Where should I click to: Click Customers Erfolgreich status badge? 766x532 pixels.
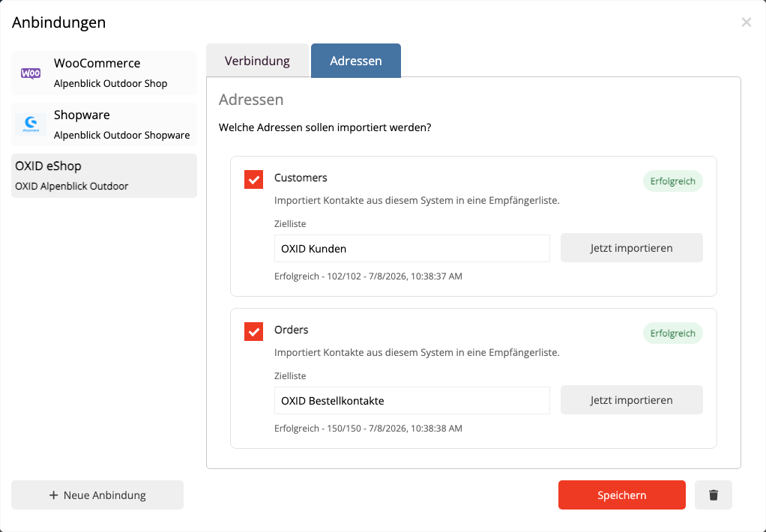tap(673, 181)
